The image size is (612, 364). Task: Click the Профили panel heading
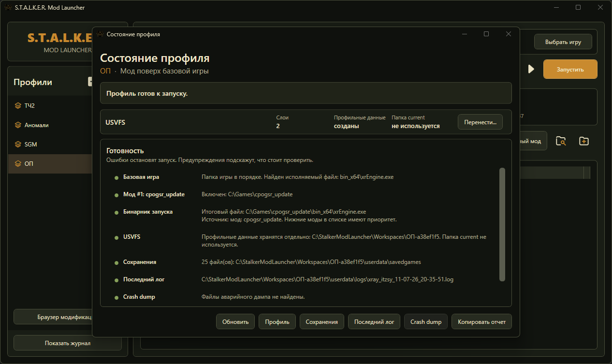(33, 82)
